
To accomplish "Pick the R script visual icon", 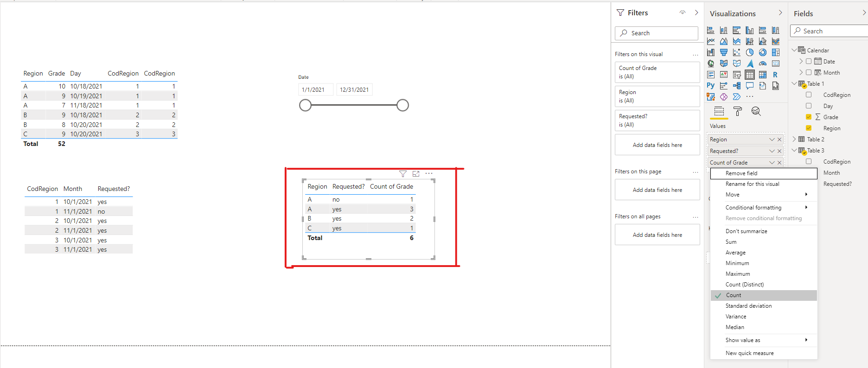I will (x=775, y=75).
